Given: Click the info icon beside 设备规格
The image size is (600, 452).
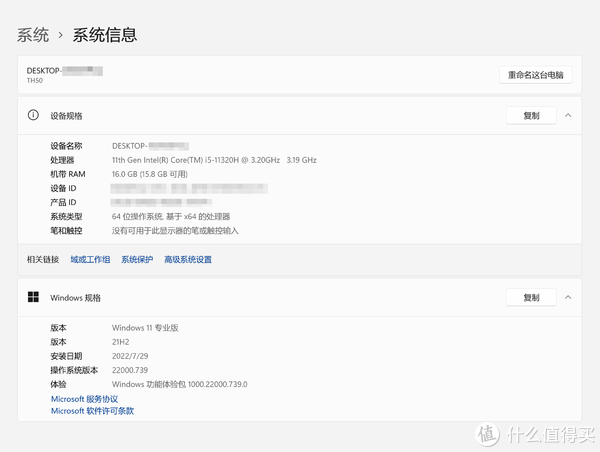Looking at the screenshot, I should [x=33, y=115].
